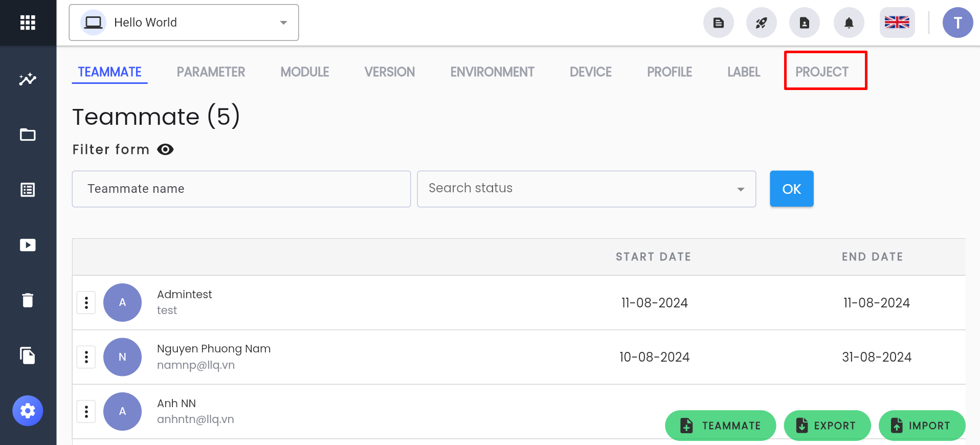Click the anhntn@llq.vn email text

[195, 419]
